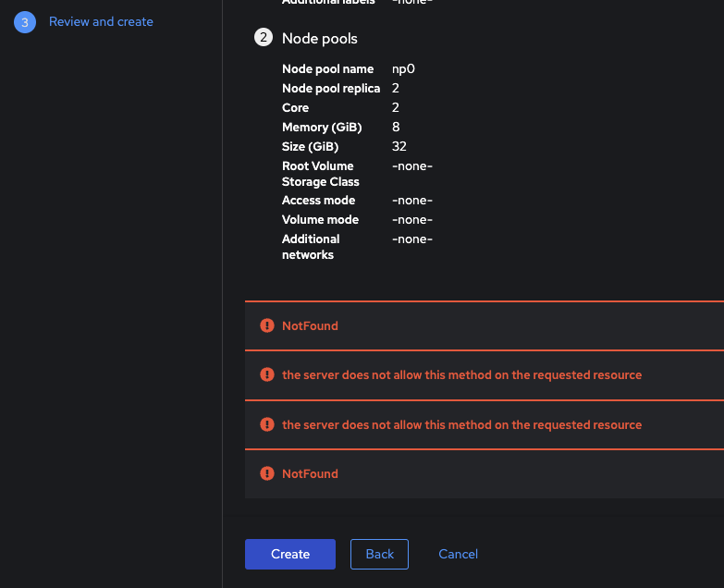Viewport: 724px width, 588px height.
Task: Select the Review and create wizard step
Action: [x=101, y=21]
